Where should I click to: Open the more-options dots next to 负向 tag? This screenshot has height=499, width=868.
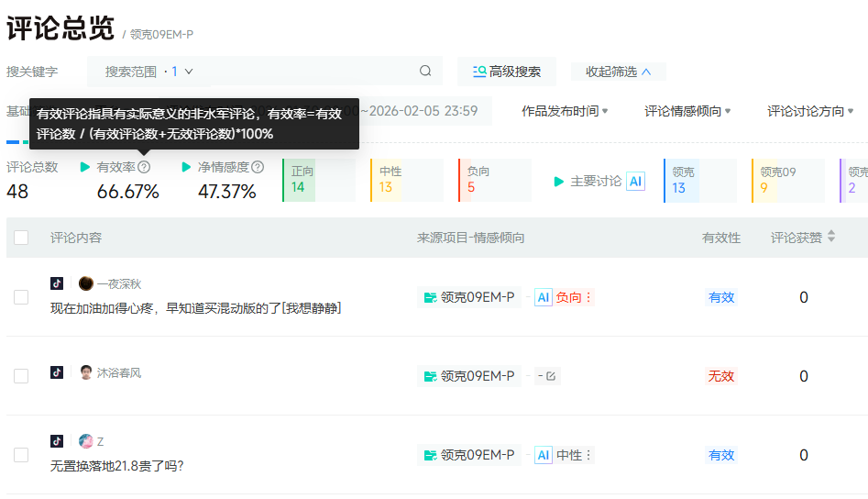(588, 297)
